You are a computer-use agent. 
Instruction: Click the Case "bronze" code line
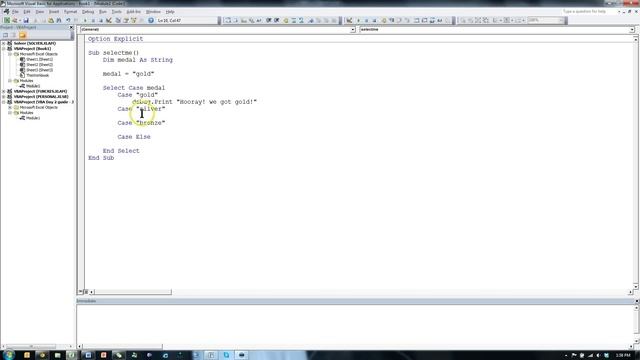[141, 123]
